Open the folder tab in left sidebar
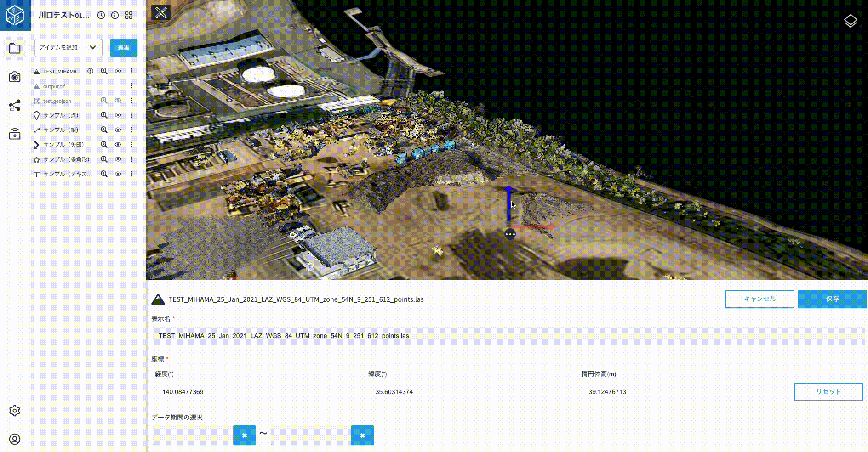Screen dimensions: 868x452 15,49
